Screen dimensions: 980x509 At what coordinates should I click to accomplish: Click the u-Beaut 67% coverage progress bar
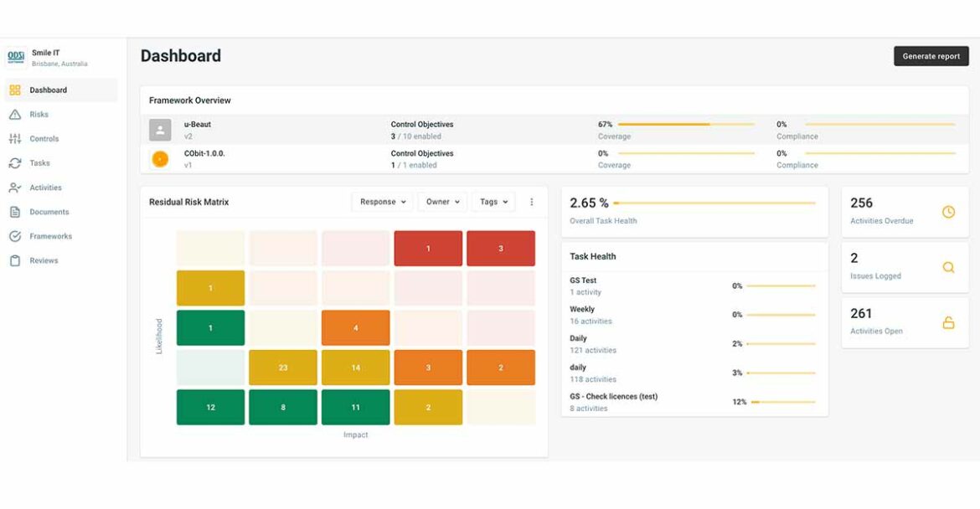(x=686, y=124)
